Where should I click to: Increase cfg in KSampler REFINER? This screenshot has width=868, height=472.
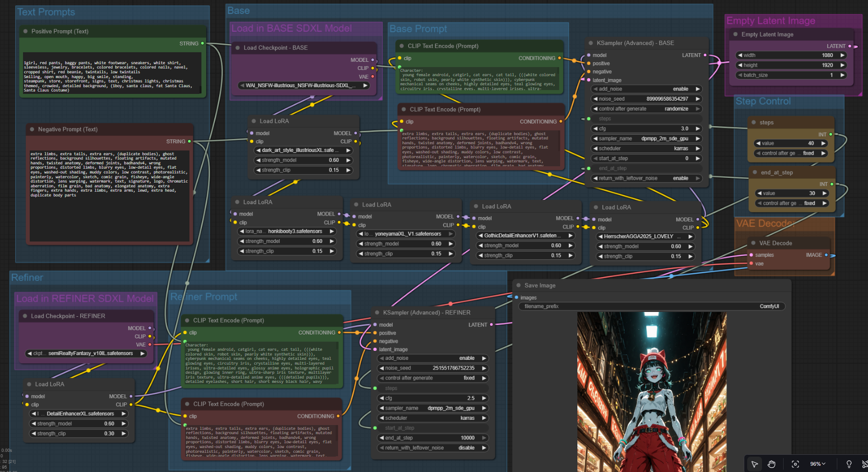tap(484, 398)
